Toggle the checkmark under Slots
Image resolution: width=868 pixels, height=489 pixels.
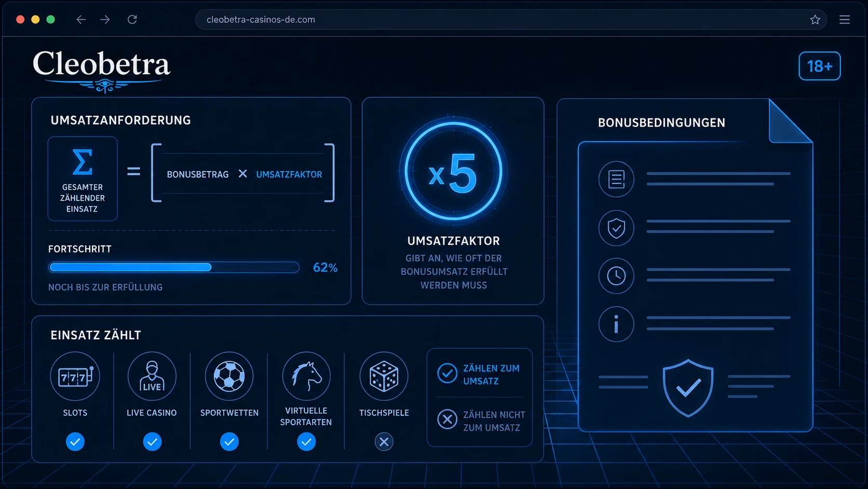(x=75, y=442)
